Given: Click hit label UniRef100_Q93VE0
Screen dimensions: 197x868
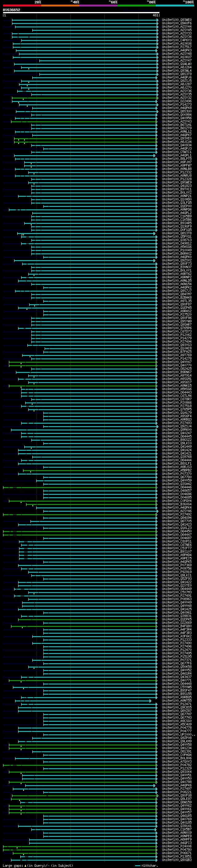Looking at the screenshot, I should 177,139.
